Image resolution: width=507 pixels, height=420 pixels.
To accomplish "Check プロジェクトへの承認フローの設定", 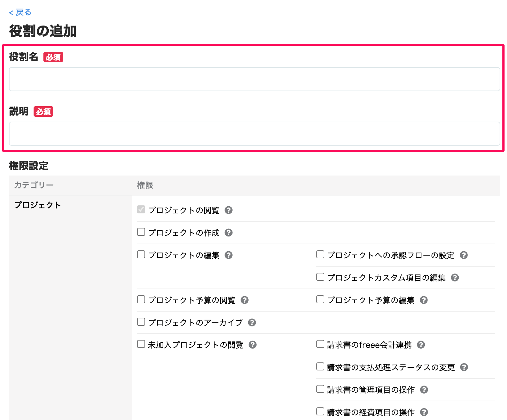I will [x=320, y=254].
